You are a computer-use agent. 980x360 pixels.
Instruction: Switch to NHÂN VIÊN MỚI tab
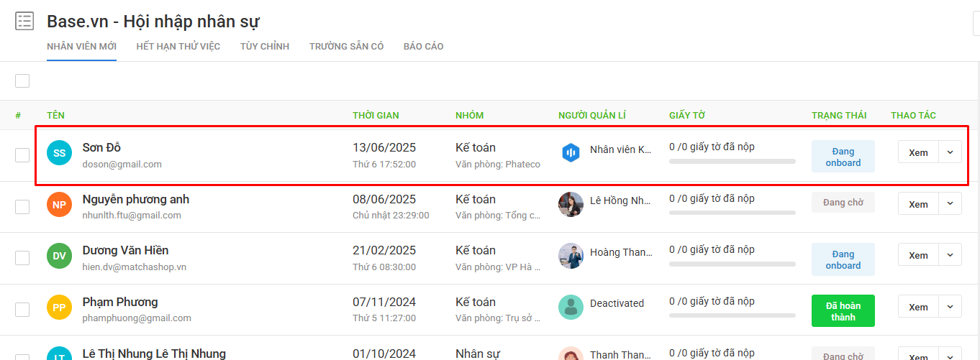[x=81, y=47]
